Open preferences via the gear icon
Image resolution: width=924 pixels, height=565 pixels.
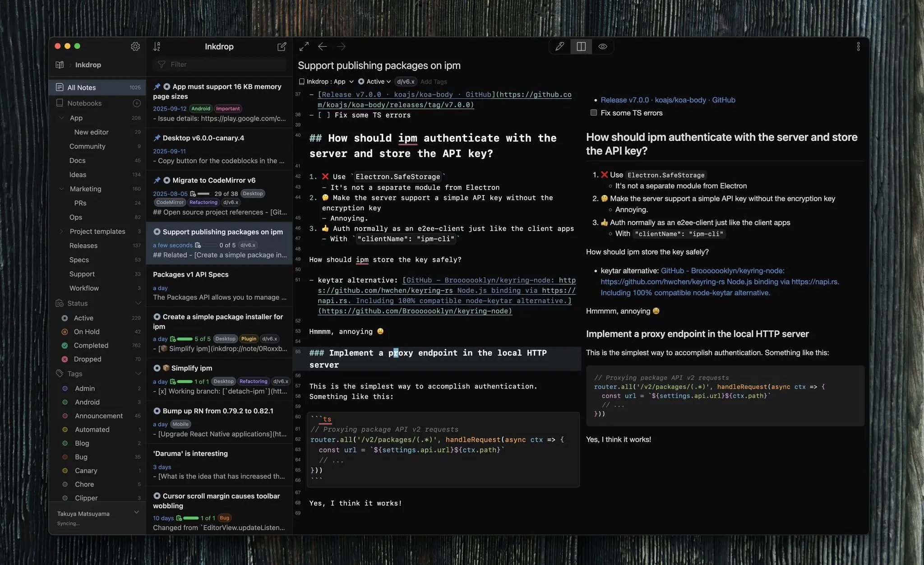(x=135, y=46)
